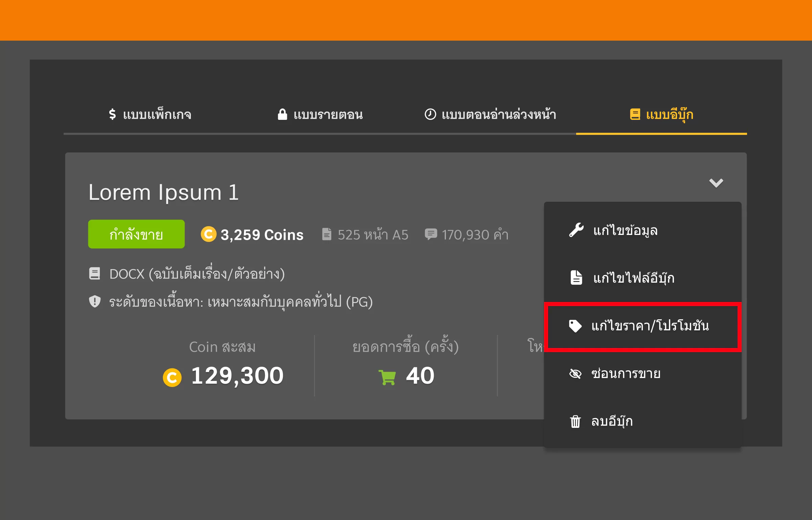Click the comment icon beside 170,930 คำ
Screen dimensions: 812x520
pos(431,234)
